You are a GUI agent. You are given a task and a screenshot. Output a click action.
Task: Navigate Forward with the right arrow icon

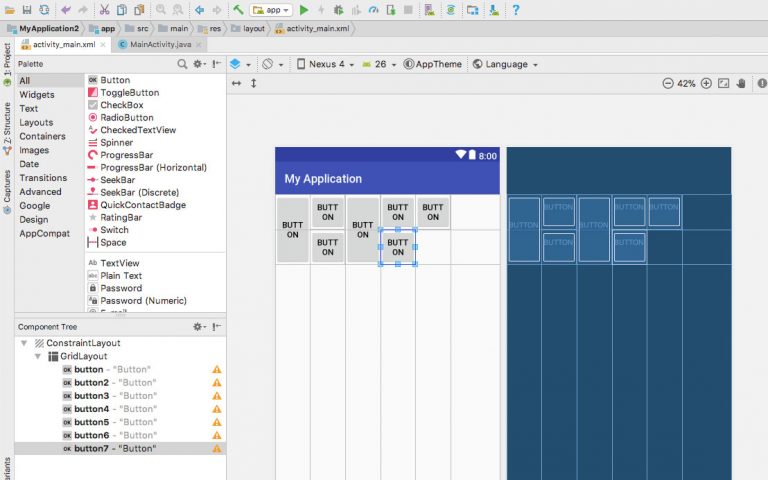(x=216, y=10)
